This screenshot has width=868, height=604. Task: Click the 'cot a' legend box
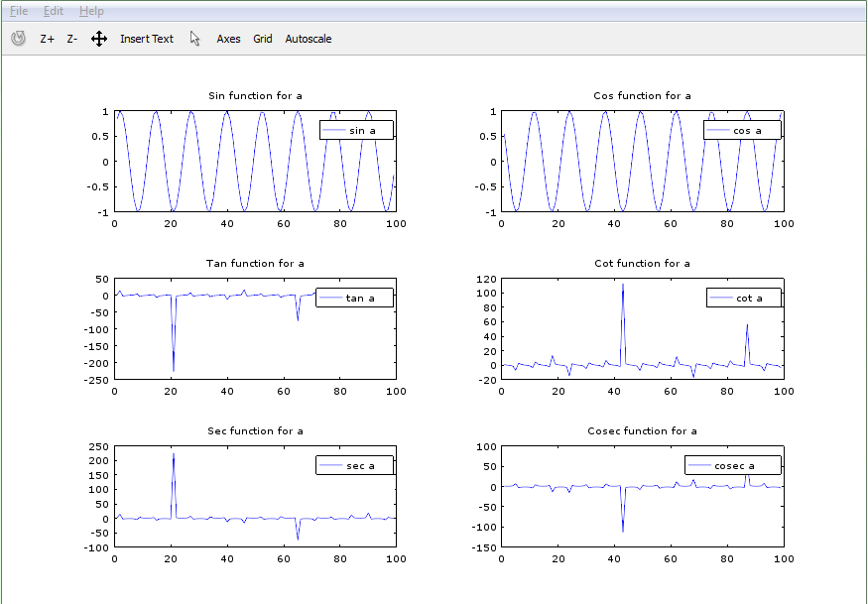(x=744, y=298)
